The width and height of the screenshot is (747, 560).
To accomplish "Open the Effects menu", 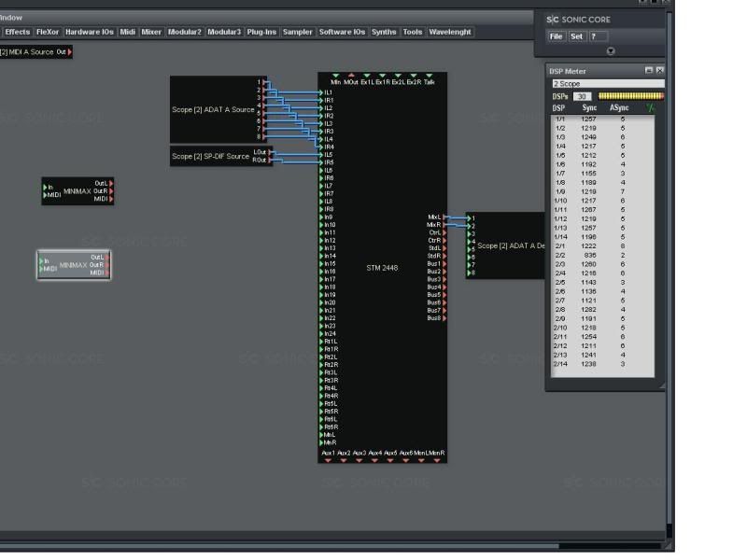I will point(18,32).
